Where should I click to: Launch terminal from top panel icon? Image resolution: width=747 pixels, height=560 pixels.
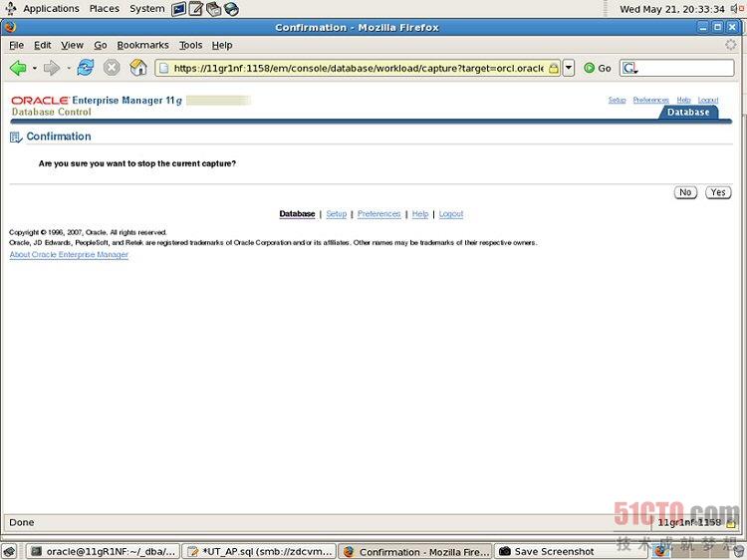(x=179, y=9)
